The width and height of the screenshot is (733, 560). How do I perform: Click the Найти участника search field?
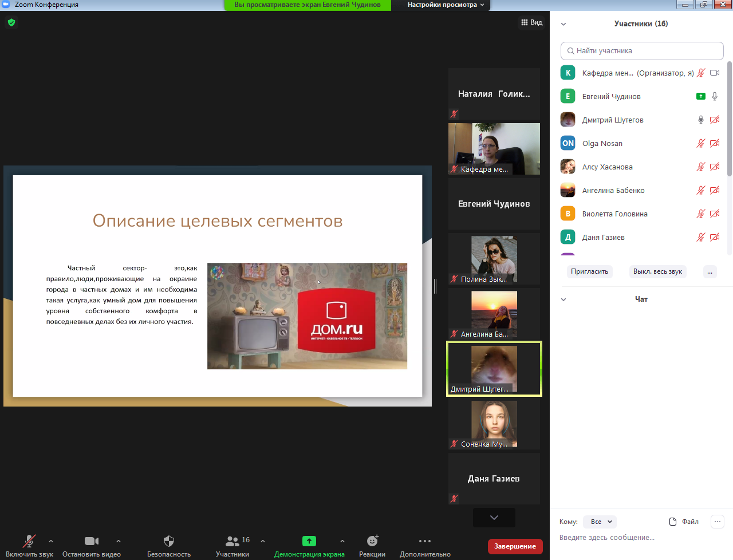tap(642, 51)
